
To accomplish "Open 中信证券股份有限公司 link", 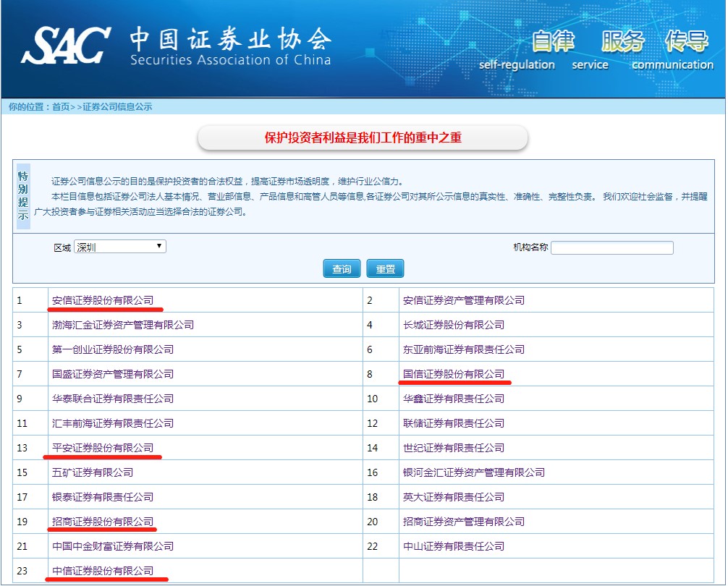I will point(103,571).
